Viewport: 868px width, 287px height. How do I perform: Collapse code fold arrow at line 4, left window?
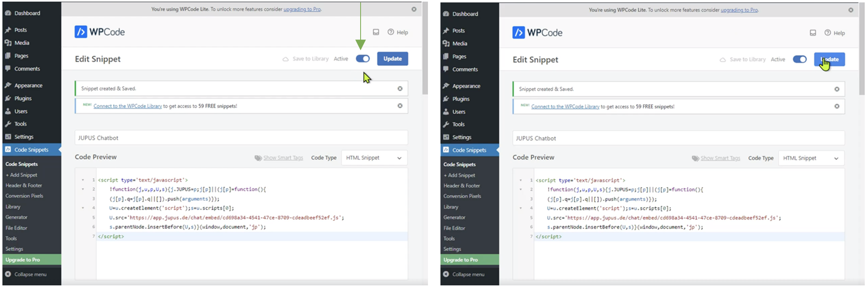(83, 208)
